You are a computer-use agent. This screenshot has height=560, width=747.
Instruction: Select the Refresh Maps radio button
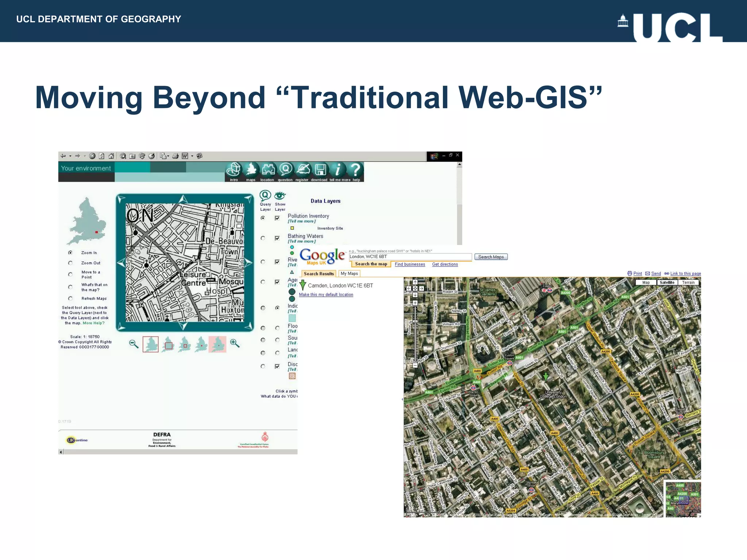coord(70,299)
